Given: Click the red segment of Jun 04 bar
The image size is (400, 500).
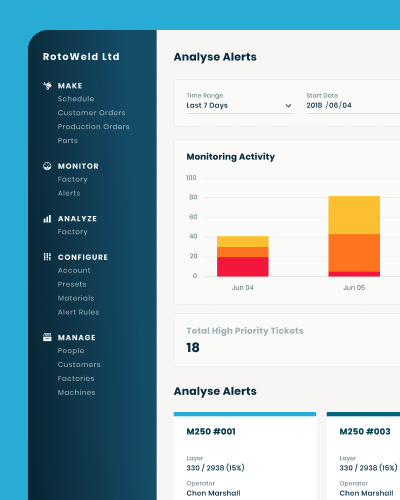Looking at the screenshot, I should click(243, 267).
